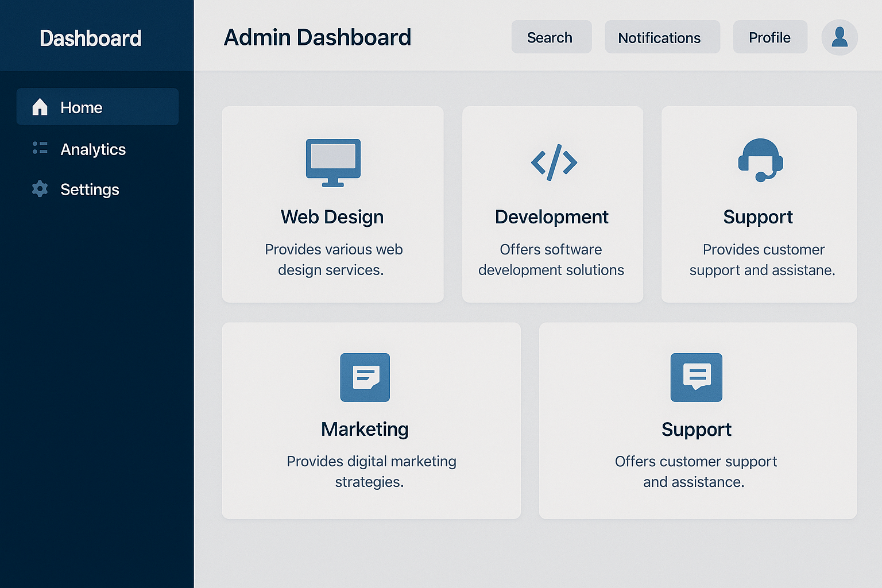This screenshot has width=882, height=588.
Task: Go to Analytics in the sidebar
Action: [93, 149]
